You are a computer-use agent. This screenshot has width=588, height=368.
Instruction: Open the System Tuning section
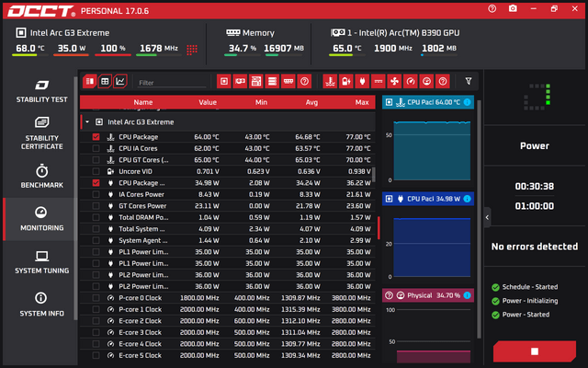tap(41, 262)
